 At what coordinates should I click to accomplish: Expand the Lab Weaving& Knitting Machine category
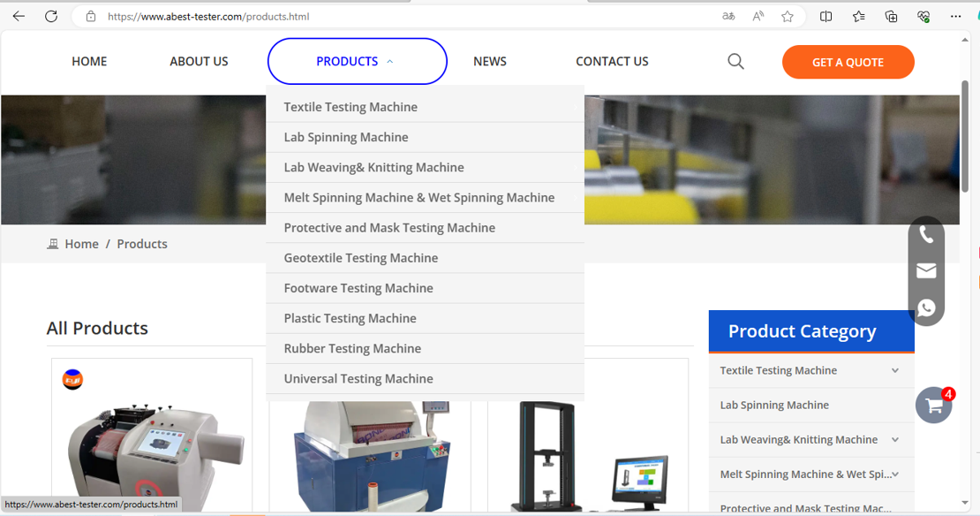click(x=894, y=439)
